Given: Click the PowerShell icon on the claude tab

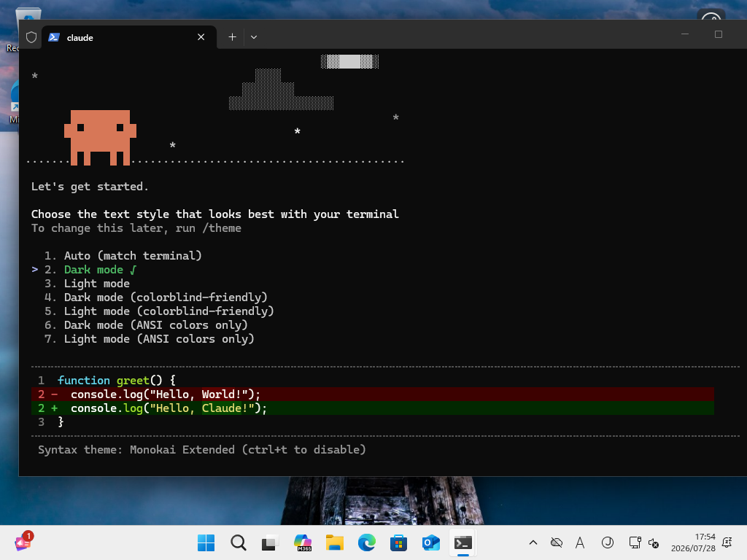Looking at the screenshot, I should 54,37.
